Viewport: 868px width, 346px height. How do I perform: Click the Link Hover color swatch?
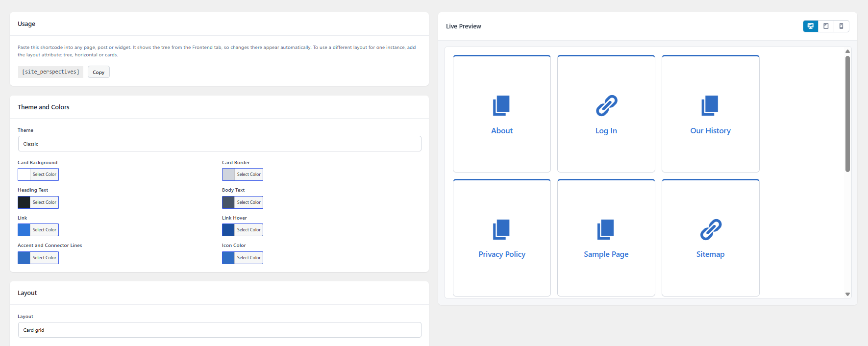pyautogui.click(x=228, y=230)
